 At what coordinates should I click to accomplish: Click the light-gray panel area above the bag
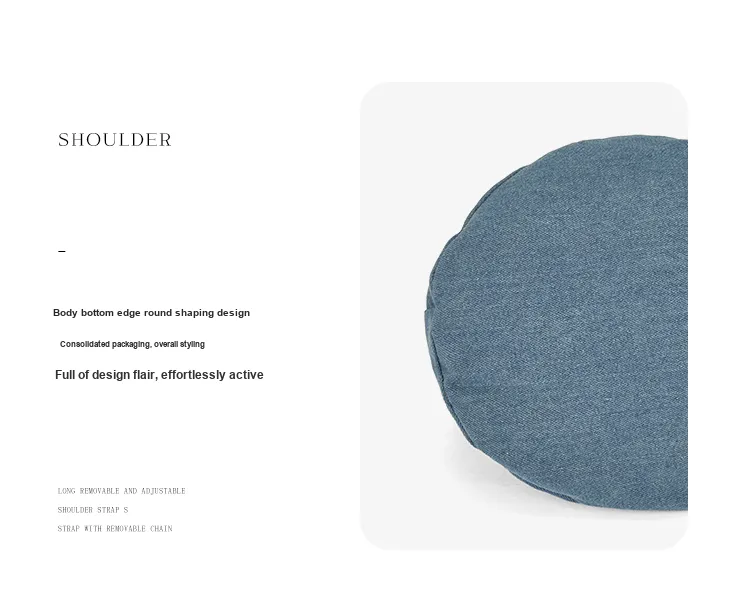point(524,108)
